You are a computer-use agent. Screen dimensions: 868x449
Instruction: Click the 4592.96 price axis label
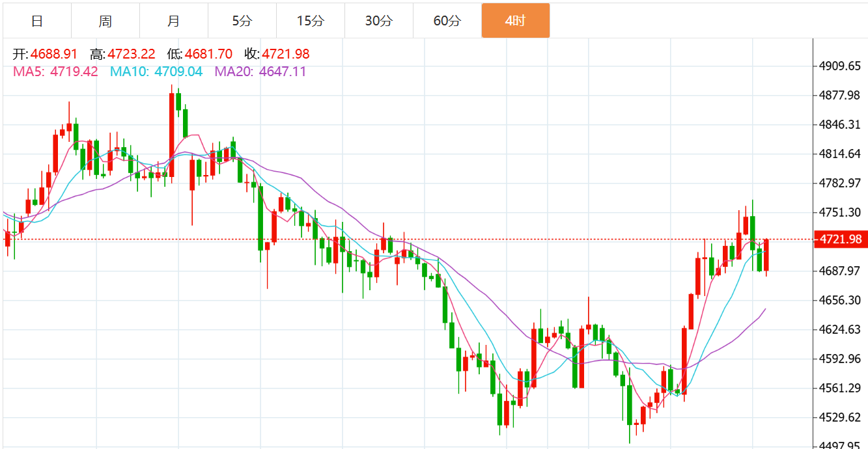841,359
